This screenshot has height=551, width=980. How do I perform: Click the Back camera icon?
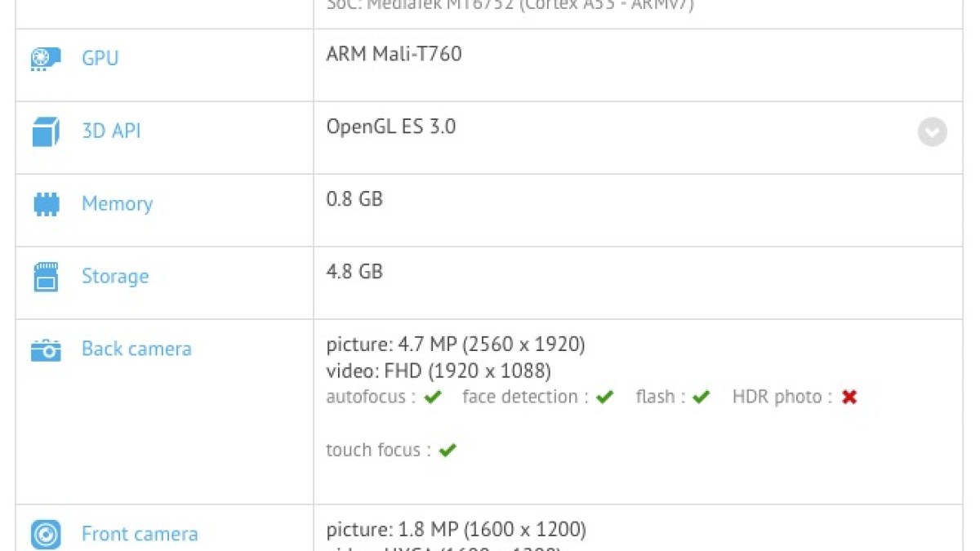click(46, 350)
